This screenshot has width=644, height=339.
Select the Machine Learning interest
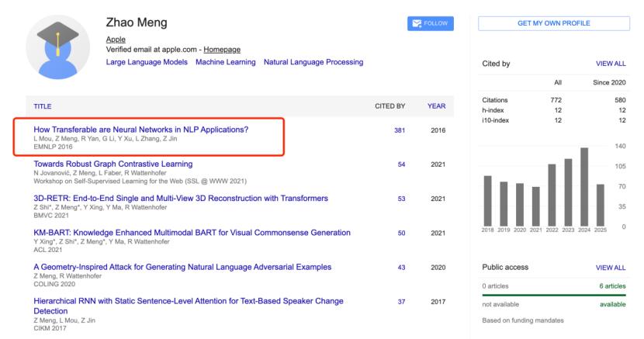226,62
